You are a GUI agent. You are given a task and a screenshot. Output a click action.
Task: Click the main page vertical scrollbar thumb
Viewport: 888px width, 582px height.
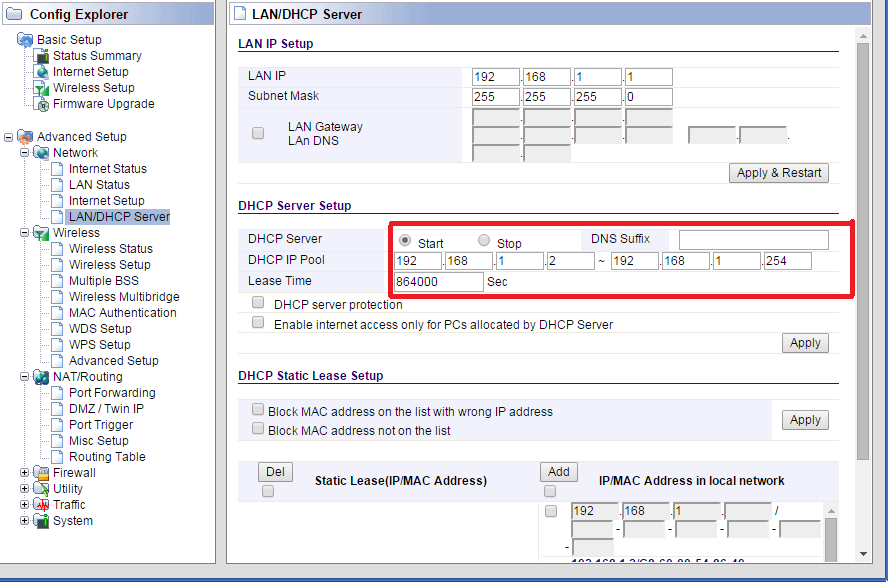863,252
